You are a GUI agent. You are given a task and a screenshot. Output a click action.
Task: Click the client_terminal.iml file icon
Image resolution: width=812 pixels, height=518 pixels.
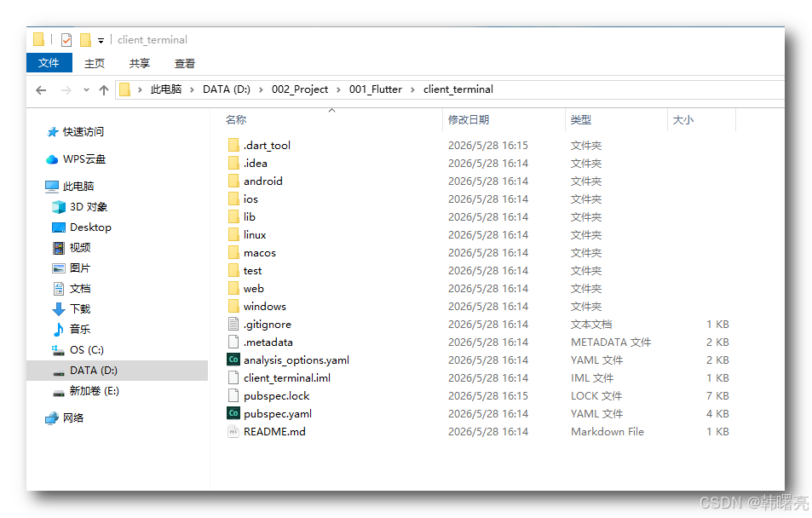233,377
